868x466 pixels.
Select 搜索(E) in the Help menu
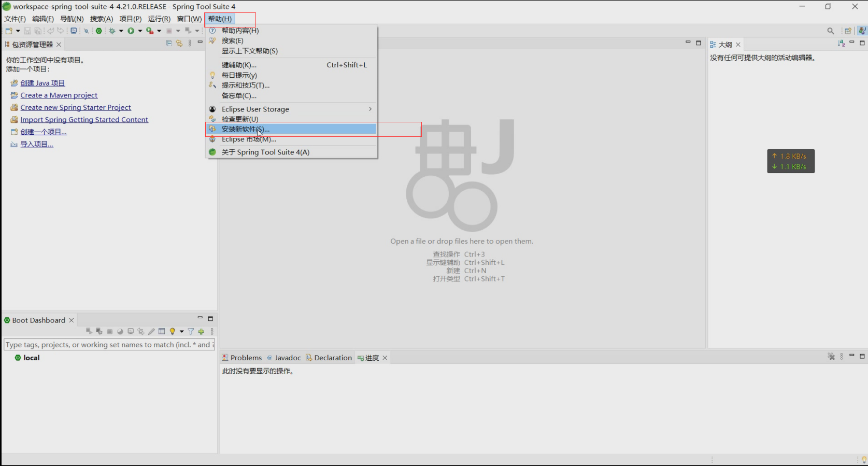coord(291,40)
